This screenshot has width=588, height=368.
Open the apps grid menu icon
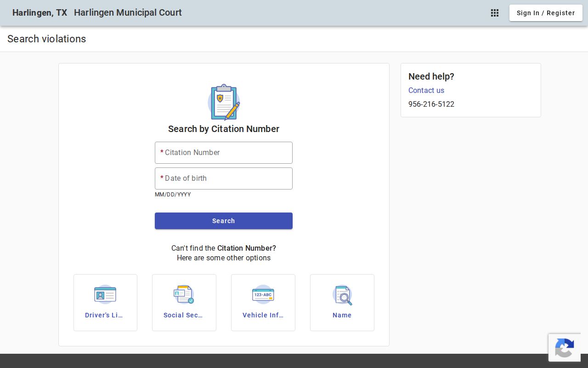point(495,13)
